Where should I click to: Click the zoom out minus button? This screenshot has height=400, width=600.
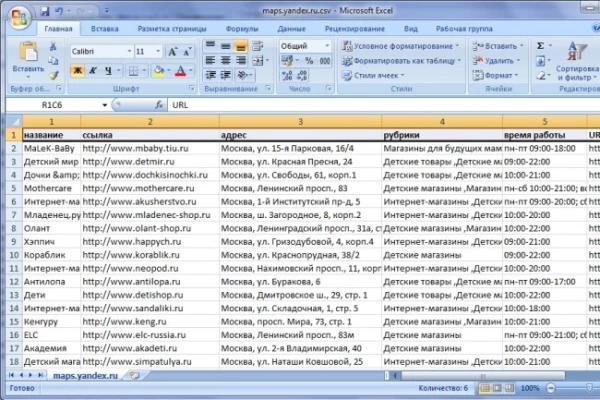click(550, 388)
